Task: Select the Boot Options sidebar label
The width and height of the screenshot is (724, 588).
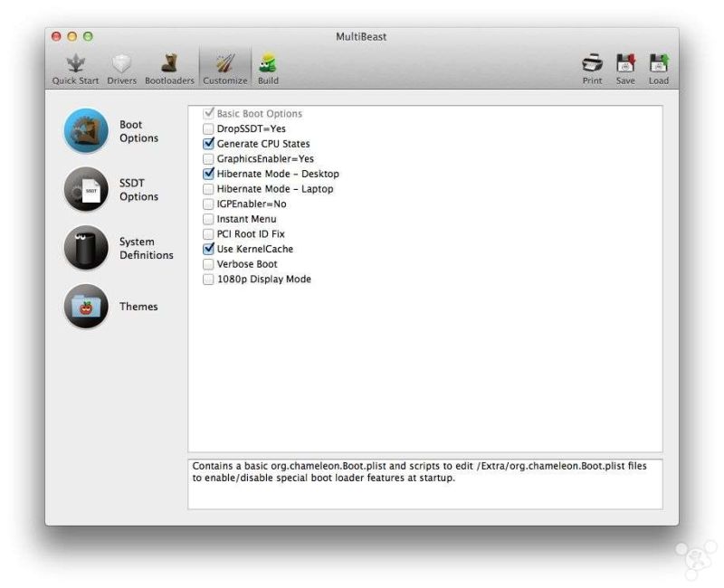Action: point(139,131)
